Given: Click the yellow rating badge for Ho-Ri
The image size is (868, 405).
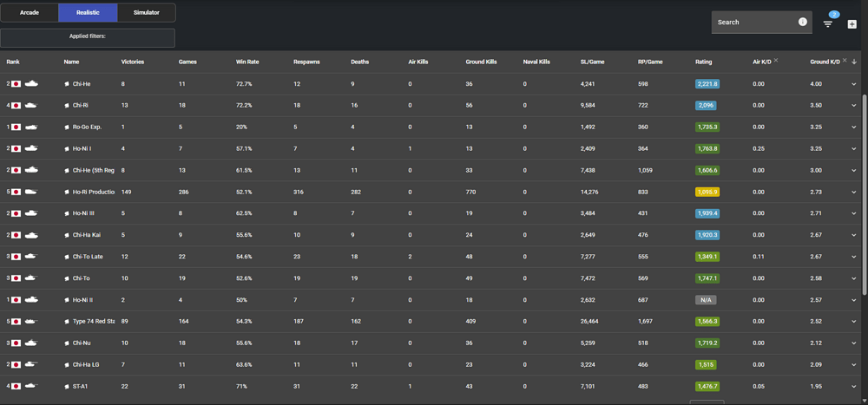Looking at the screenshot, I should click(707, 192).
